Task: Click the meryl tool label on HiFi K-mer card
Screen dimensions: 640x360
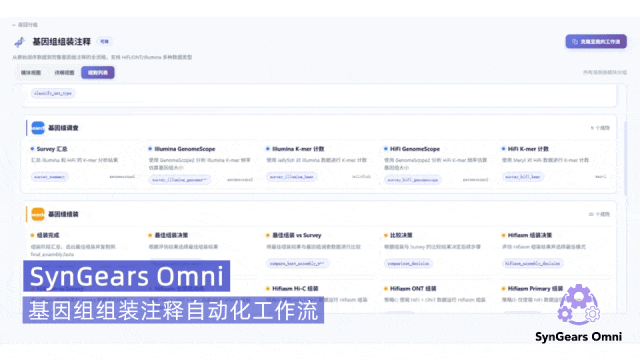Action: click(601, 177)
